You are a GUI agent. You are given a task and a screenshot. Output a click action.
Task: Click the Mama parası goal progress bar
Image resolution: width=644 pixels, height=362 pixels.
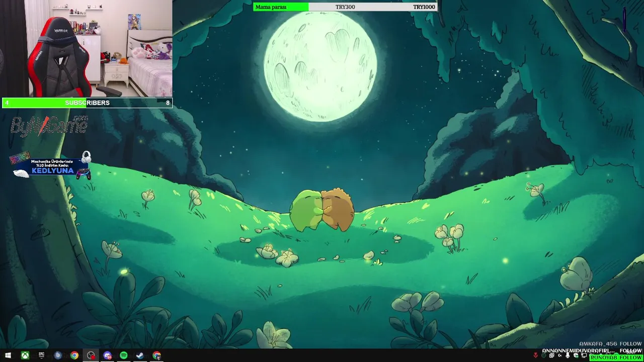tap(345, 7)
